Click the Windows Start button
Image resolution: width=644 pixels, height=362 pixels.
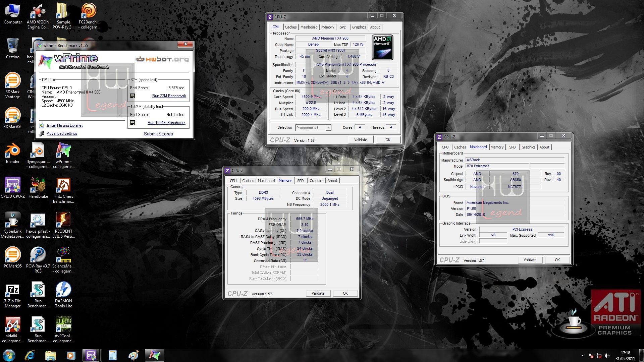(9, 355)
